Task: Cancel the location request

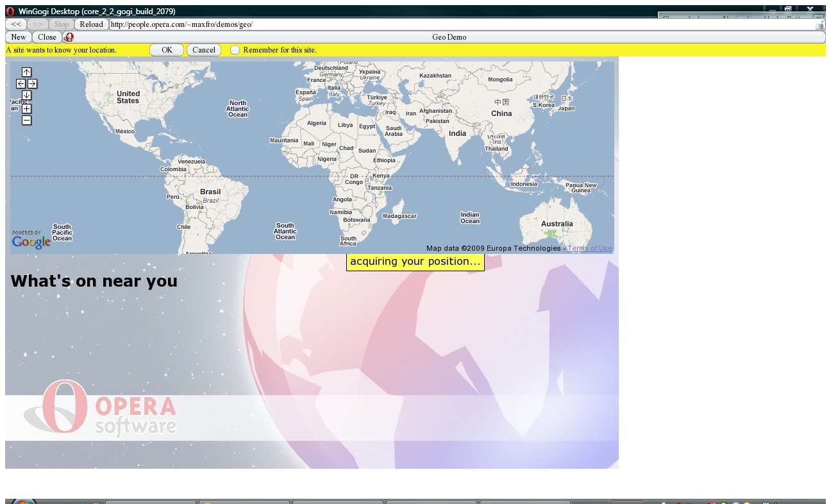Action: (x=204, y=50)
